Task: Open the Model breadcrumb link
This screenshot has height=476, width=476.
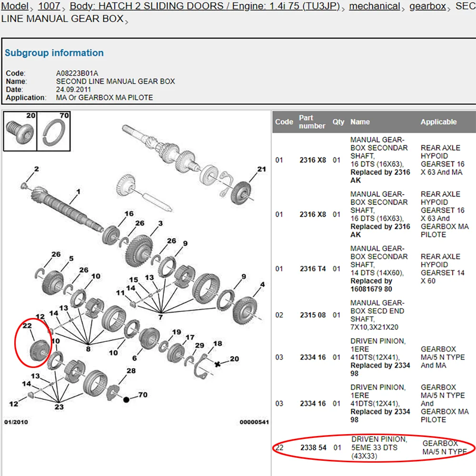Action: click(15, 6)
